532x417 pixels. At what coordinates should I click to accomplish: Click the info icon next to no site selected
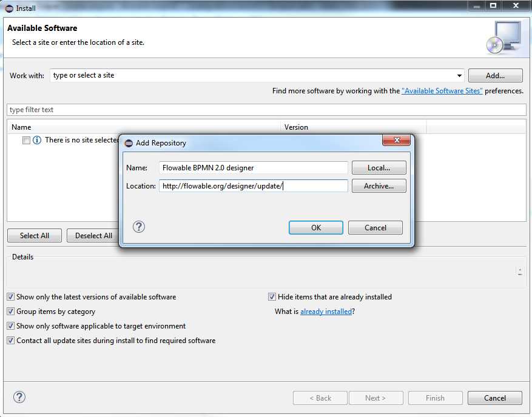37,139
